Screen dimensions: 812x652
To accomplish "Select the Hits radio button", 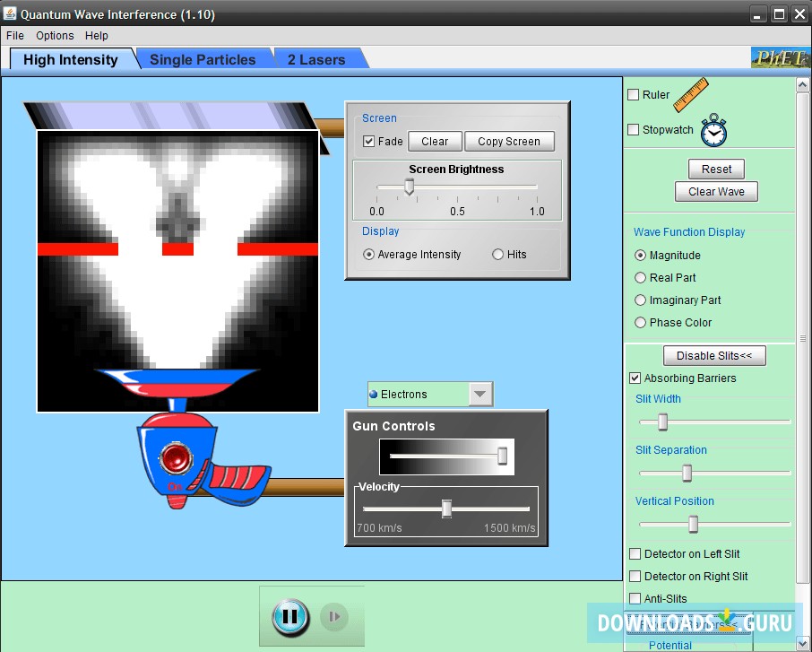I will (498, 255).
